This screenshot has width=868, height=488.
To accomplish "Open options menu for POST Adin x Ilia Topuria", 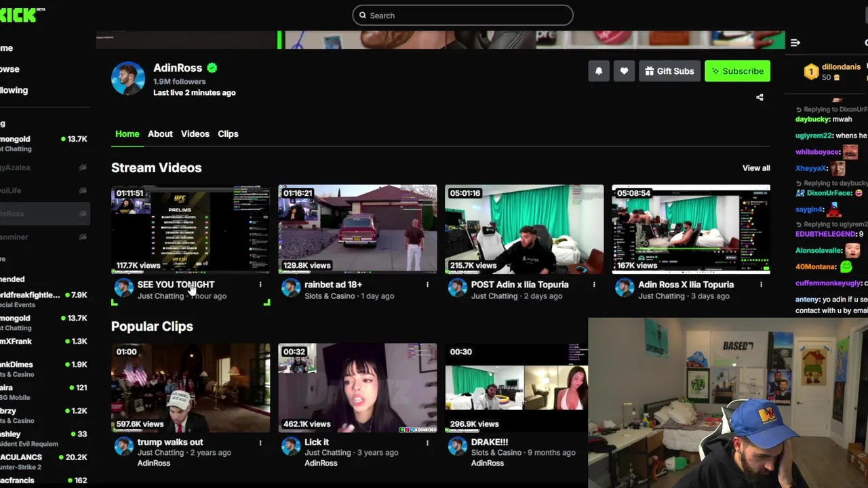I will point(594,285).
